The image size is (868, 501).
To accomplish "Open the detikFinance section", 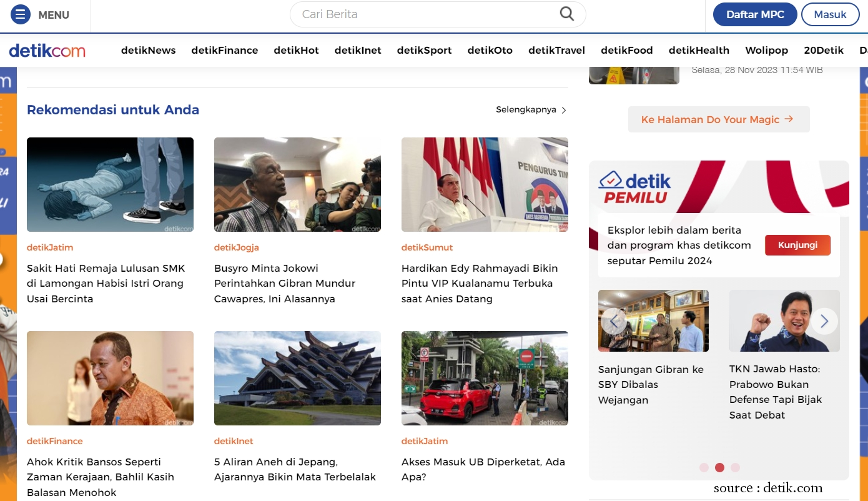I will coord(225,51).
